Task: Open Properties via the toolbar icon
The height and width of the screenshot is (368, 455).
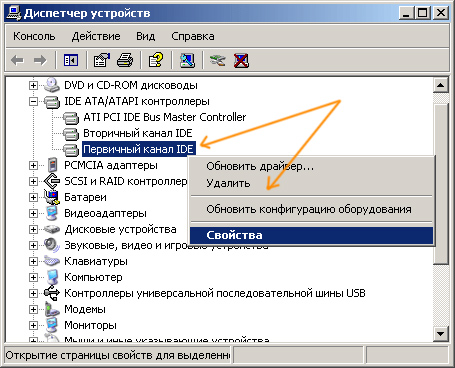Action: [x=102, y=61]
